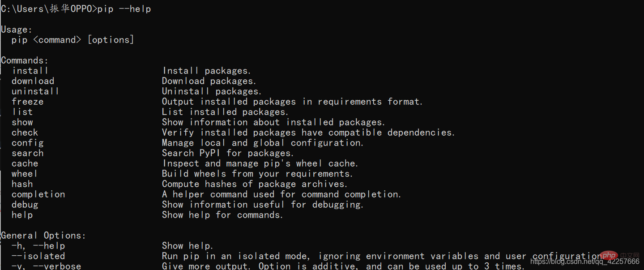
Task: Select the 'freeze' command name
Action: click(x=27, y=102)
